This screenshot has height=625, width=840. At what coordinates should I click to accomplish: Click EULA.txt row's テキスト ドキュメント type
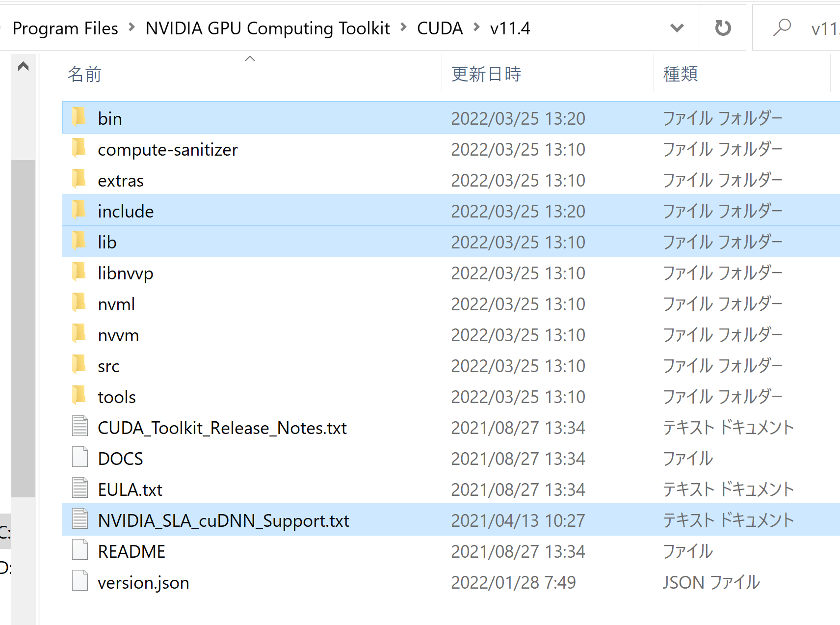point(728,490)
